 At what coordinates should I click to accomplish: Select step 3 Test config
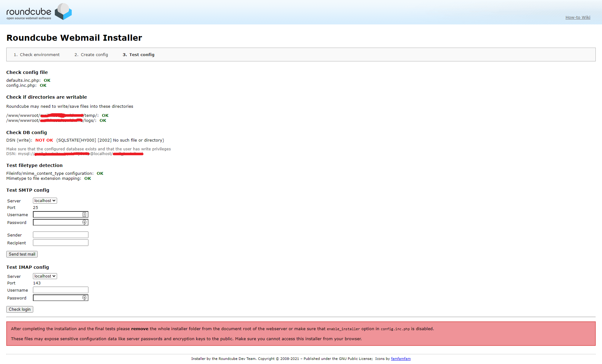[141, 55]
